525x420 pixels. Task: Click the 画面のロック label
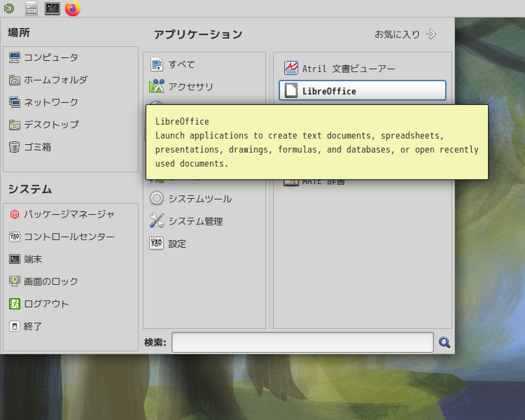(51, 281)
